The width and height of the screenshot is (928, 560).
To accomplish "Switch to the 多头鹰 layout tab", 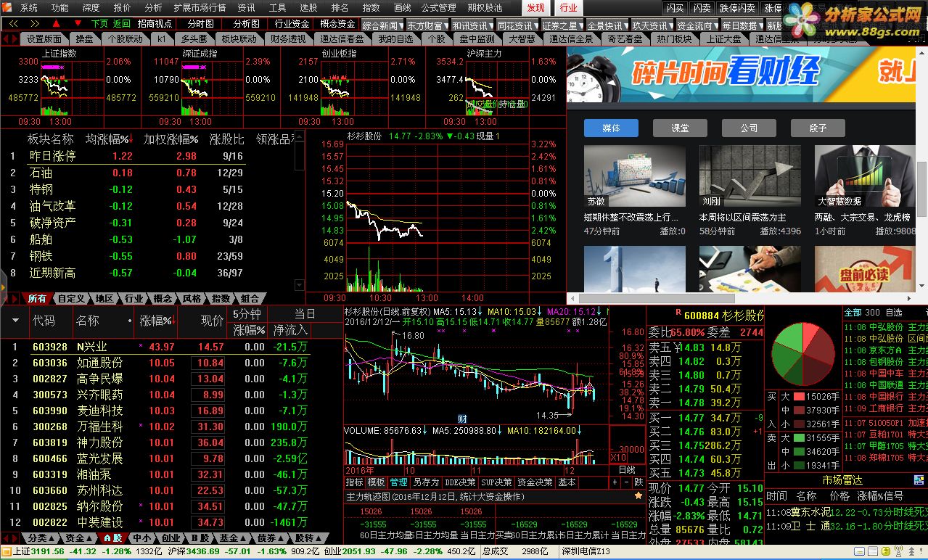I will [193, 38].
